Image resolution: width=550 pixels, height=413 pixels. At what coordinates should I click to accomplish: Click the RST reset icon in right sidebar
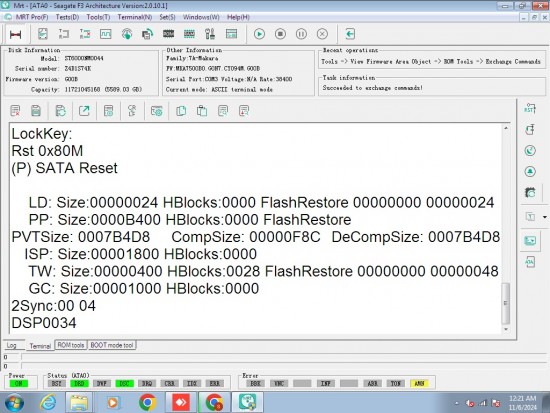click(530, 109)
